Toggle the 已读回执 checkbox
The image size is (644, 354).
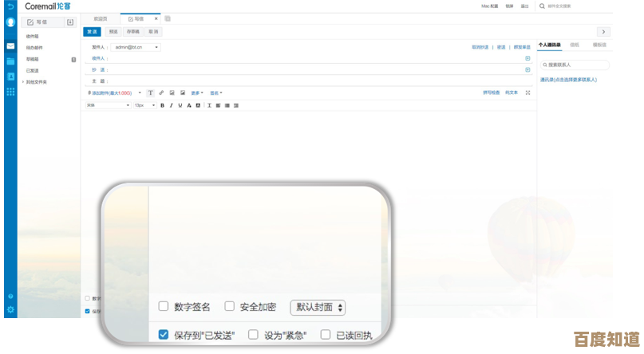(326, 335)
